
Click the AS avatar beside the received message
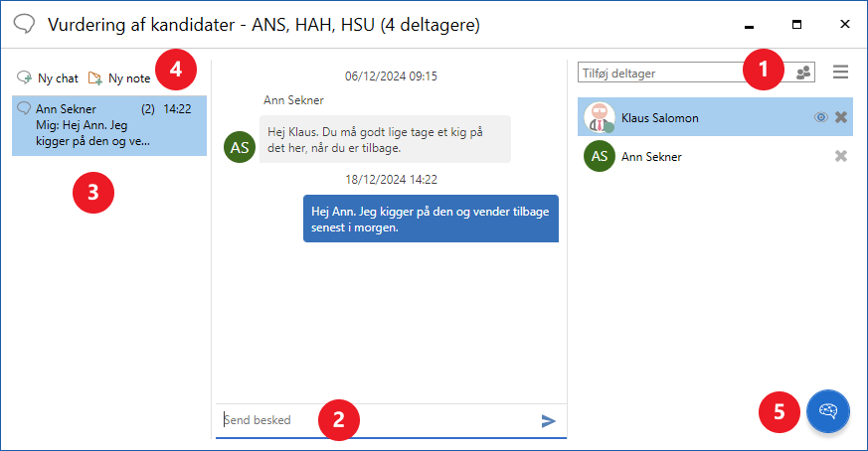[240, 145]
